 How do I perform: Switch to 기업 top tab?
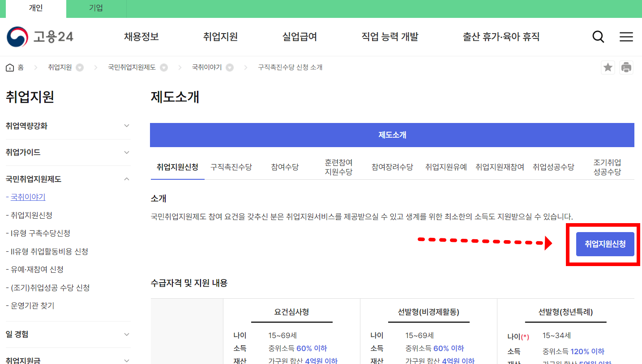(96, 8)
